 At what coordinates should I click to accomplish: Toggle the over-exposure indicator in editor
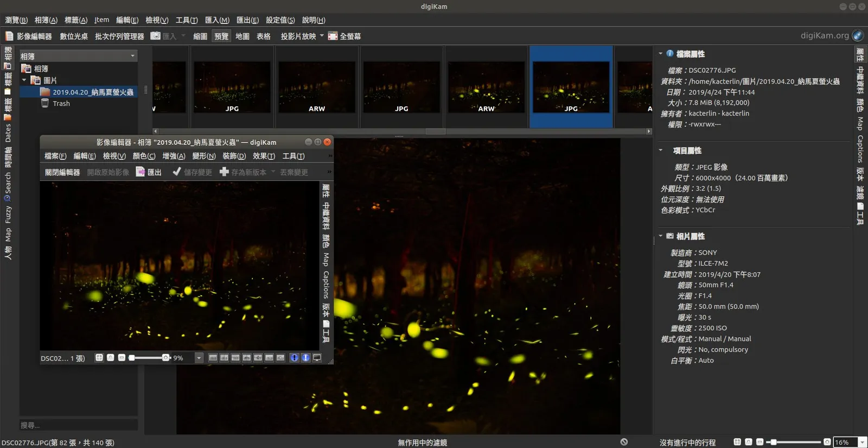305,358
